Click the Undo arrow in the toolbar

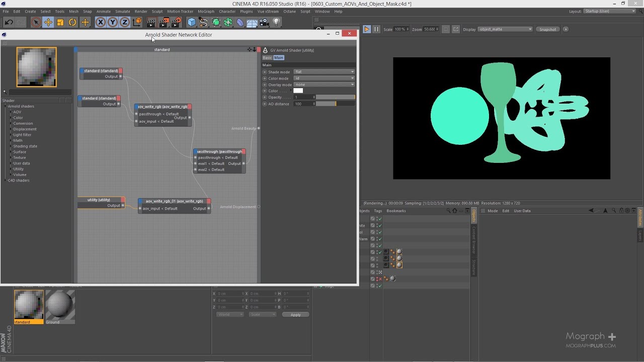point(9,22)
